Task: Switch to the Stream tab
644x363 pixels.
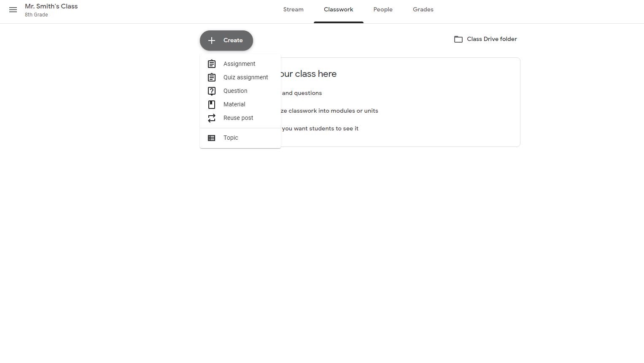Action: tap(293, 9)
